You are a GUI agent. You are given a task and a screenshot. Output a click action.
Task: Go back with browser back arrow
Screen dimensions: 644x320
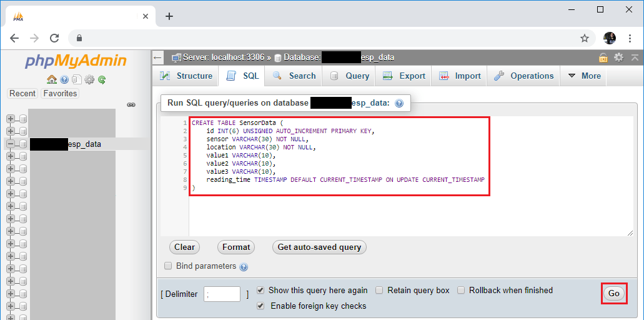click(14, 38)
